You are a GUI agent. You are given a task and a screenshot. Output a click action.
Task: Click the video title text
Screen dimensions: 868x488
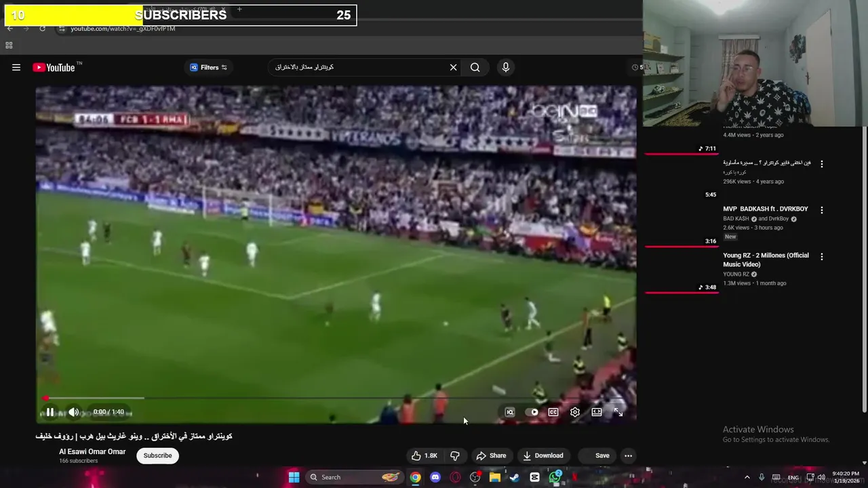pyautogui.click(x=134, y=436)
